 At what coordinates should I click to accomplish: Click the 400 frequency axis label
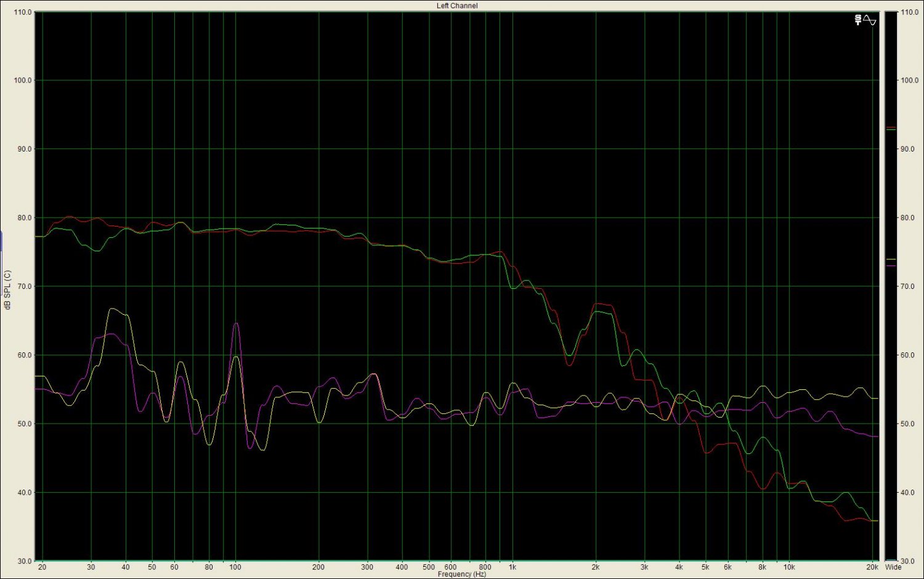(402, 567)
